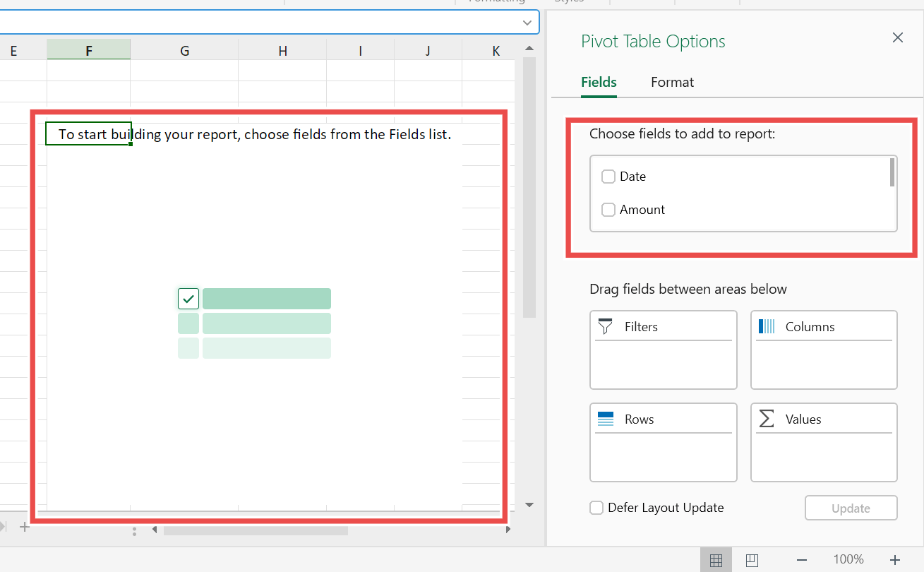
Task: Click the Values sigma icon
Action: (x=767, y=419)
